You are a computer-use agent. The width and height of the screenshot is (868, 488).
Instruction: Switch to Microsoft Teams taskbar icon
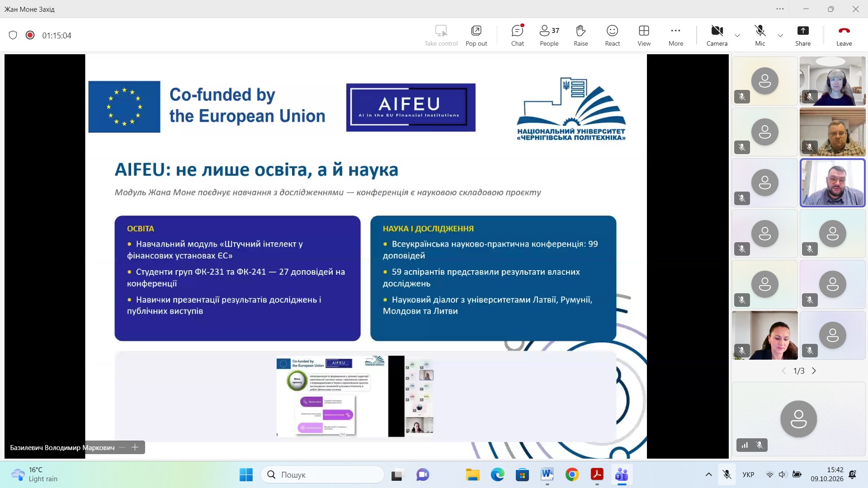point(622,474)
